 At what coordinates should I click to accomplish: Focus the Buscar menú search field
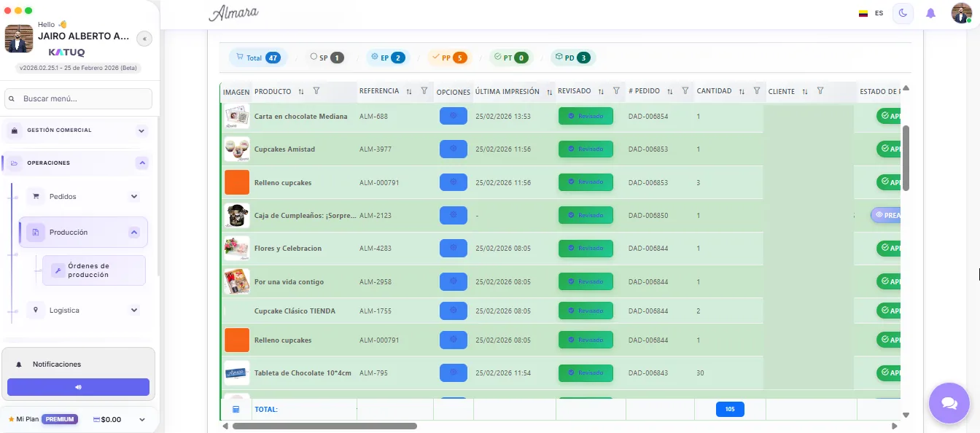point(78,98)
